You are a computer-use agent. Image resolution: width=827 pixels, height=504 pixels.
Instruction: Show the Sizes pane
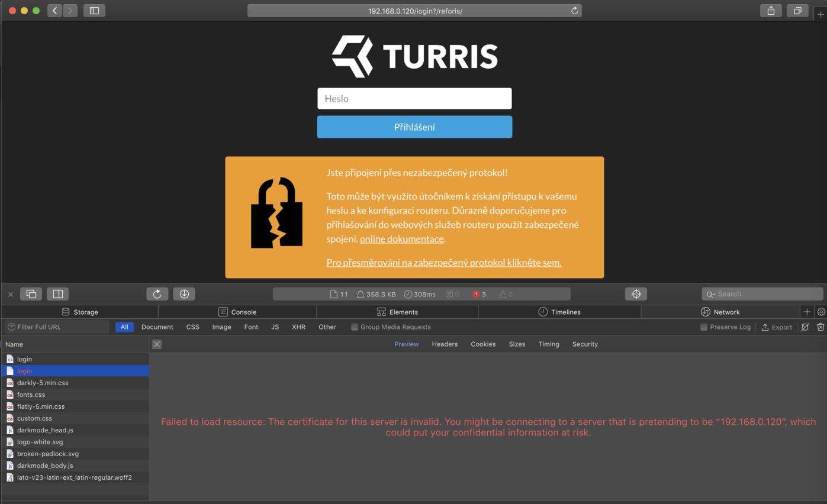(517, 344)
